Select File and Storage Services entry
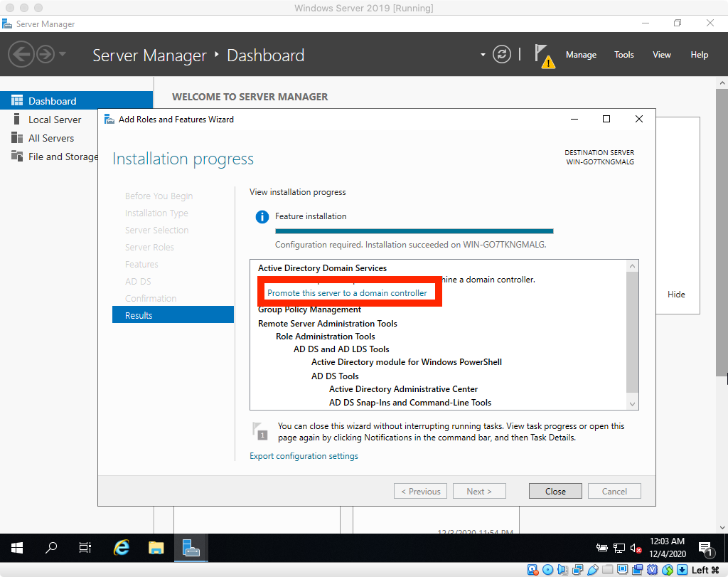 pos(63,157)
